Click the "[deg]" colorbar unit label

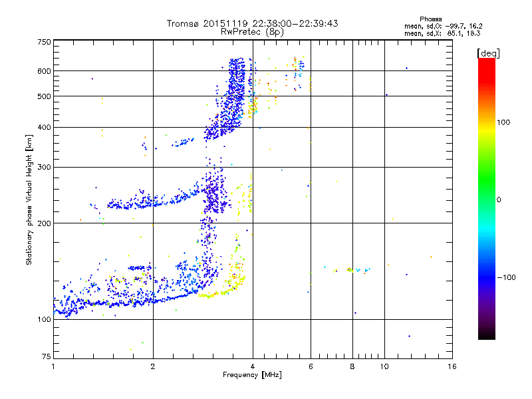pos(488,53)
